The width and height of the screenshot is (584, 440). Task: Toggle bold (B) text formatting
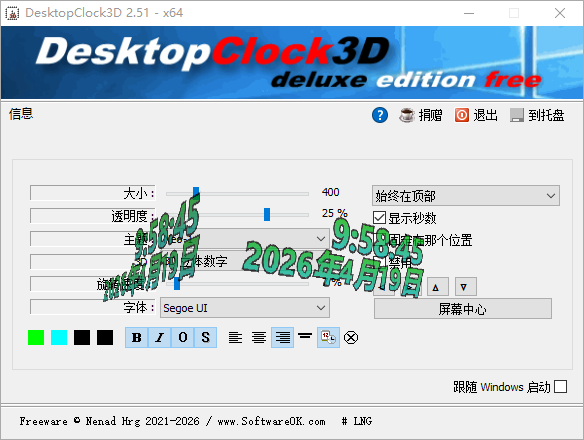(x=137, y=338)
